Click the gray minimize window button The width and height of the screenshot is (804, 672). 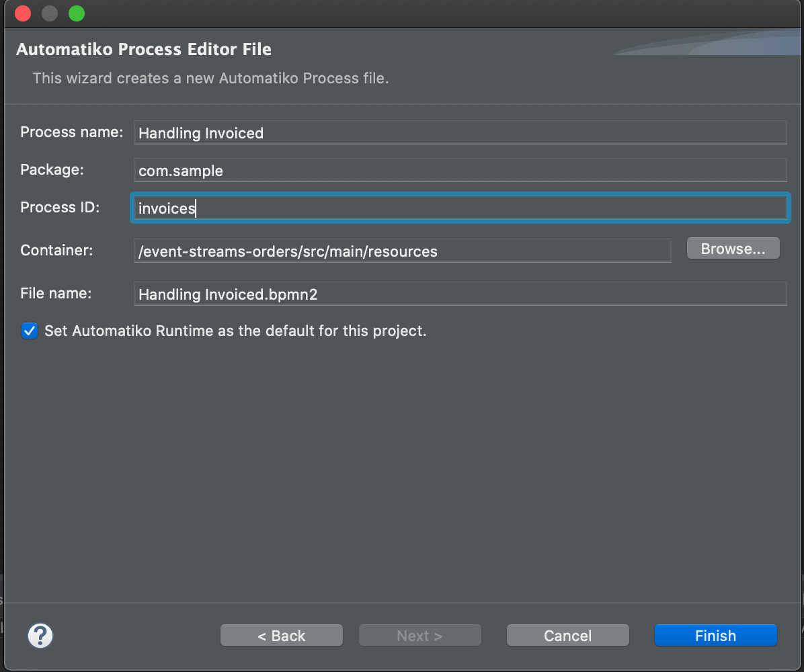[50, 13]
